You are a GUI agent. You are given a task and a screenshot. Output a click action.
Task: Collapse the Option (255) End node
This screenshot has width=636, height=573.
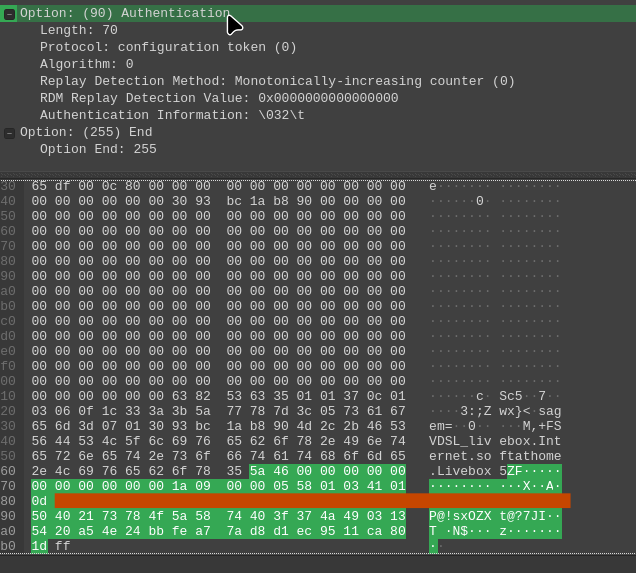coord(9,133)
